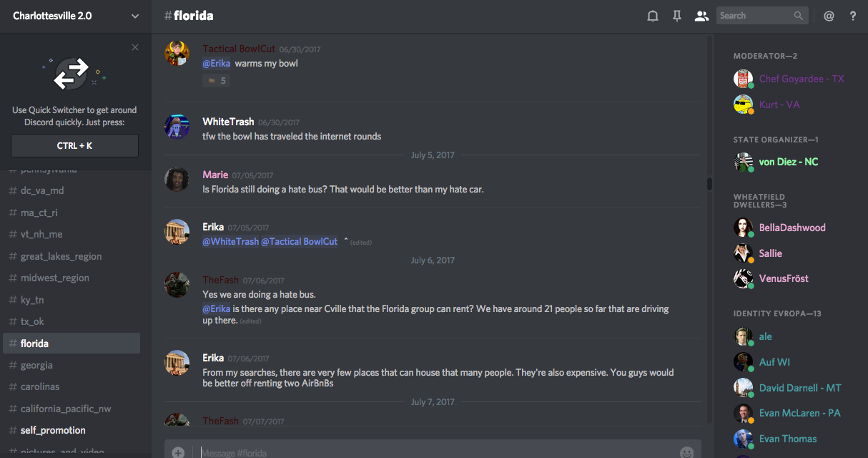Open the help question mark
Viewport: 868px width, 458px height.
click(853, 16)
